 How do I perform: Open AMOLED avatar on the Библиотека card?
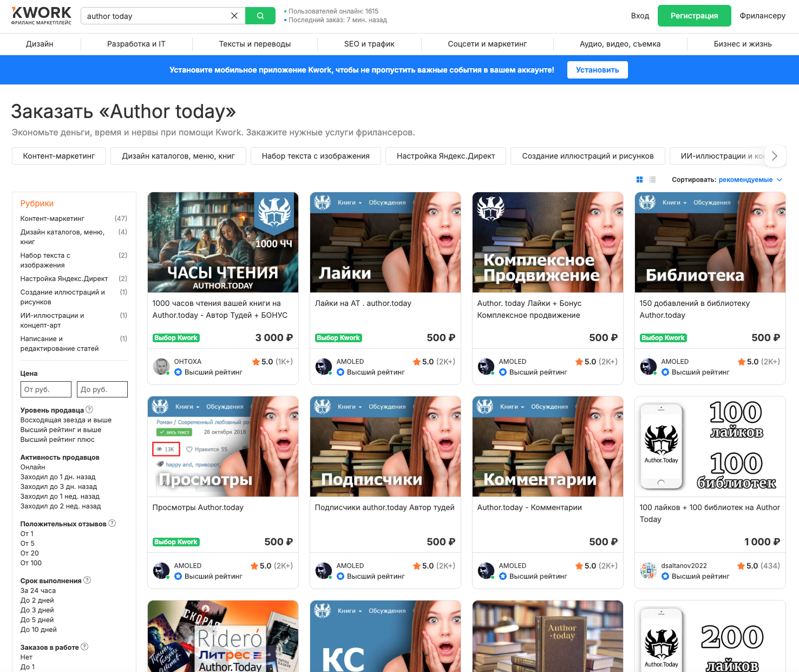[649, 367]
